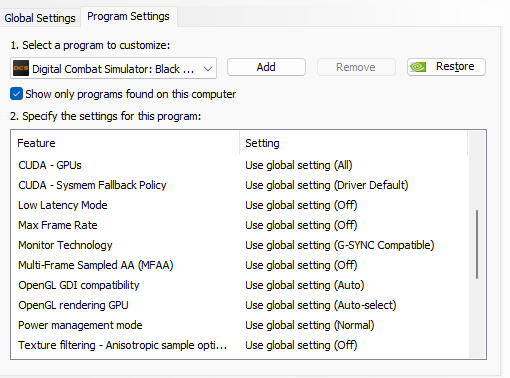Click the DCS program icon in dropdown
Image resolution: width=510 pixels, height=378 pixels.
[x=21, y=68]
